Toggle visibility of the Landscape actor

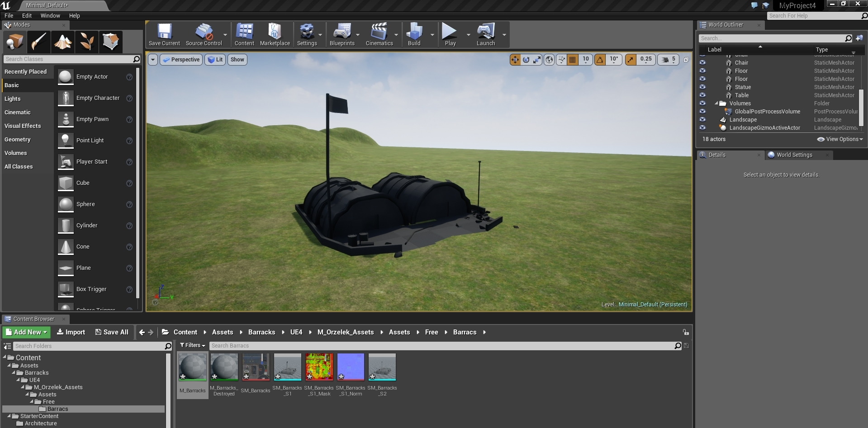pos(702,120)
